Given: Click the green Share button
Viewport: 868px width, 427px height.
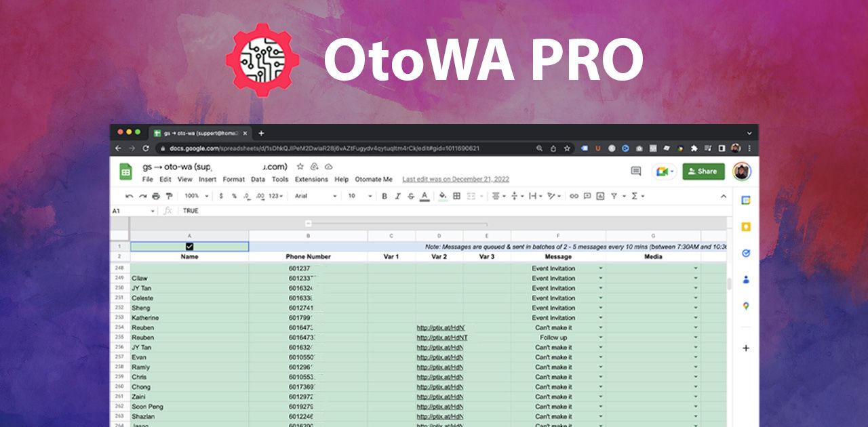Looking at the screenshot, I should pos(703,171).
